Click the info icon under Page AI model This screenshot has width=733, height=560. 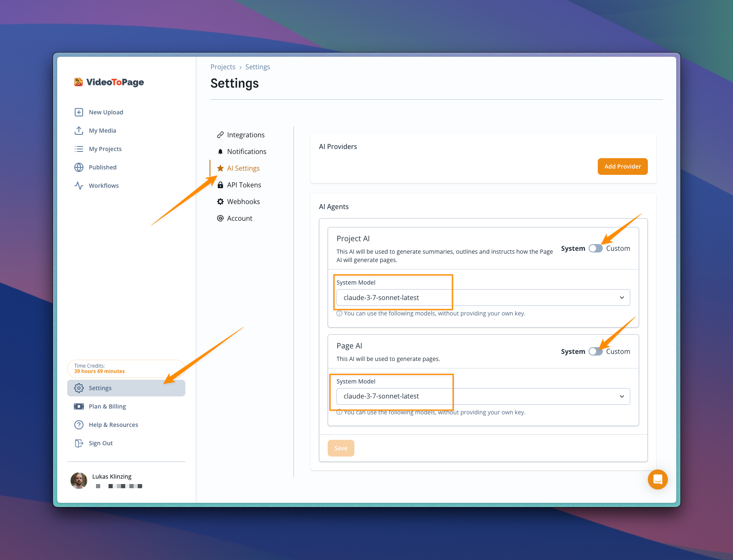point(339,412)
